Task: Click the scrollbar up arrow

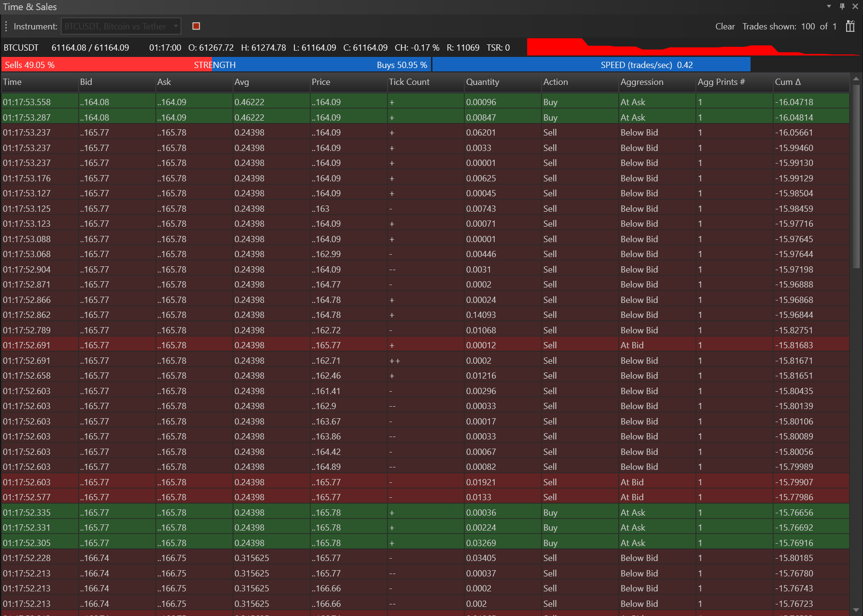Action: tap(856, 79)
